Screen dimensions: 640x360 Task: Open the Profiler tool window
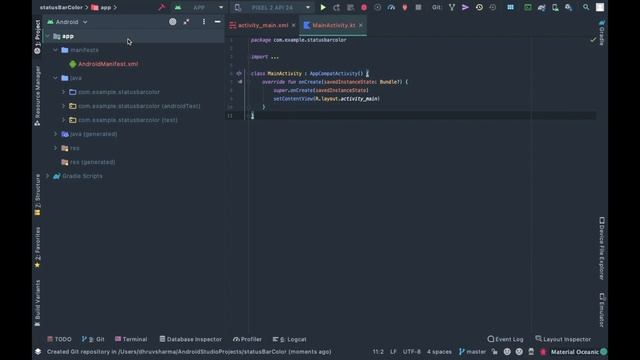247,339
